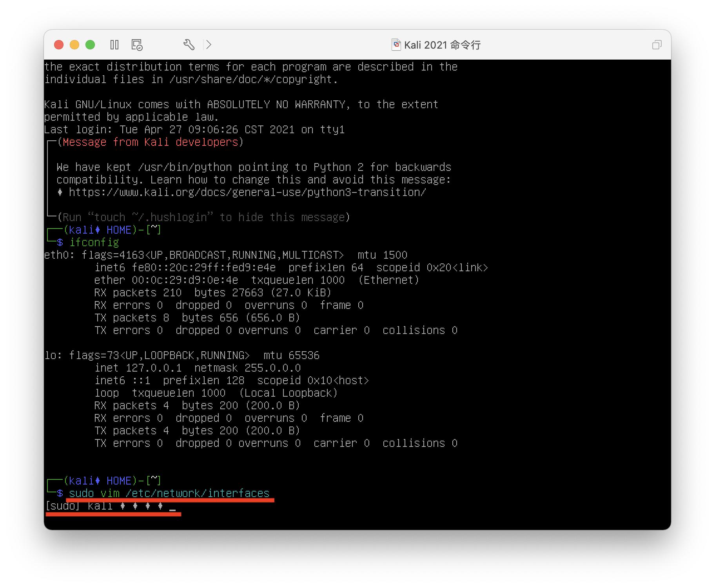Click 'Last login: Tue Apr 27' line
Screen dimensions: 715x588
pyautogui.click(x=194, y=129)
